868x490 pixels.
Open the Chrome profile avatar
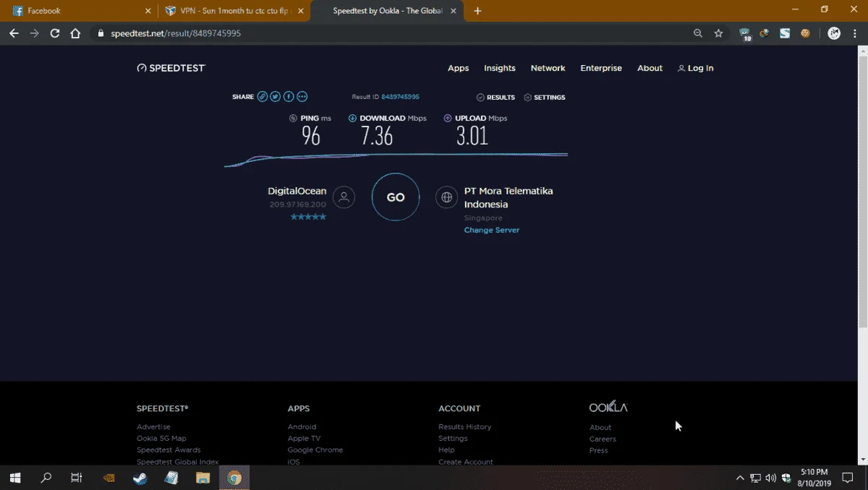tap(834, 33)
